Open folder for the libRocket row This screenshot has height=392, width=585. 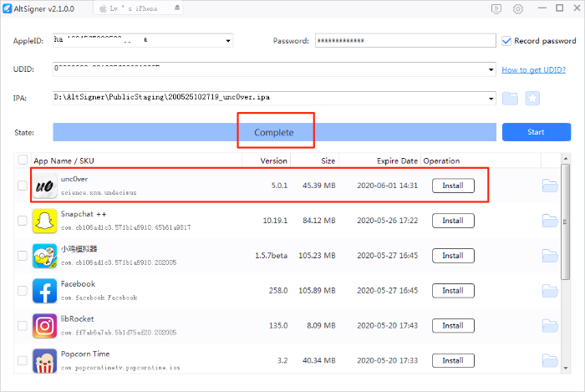click(550, 326)
